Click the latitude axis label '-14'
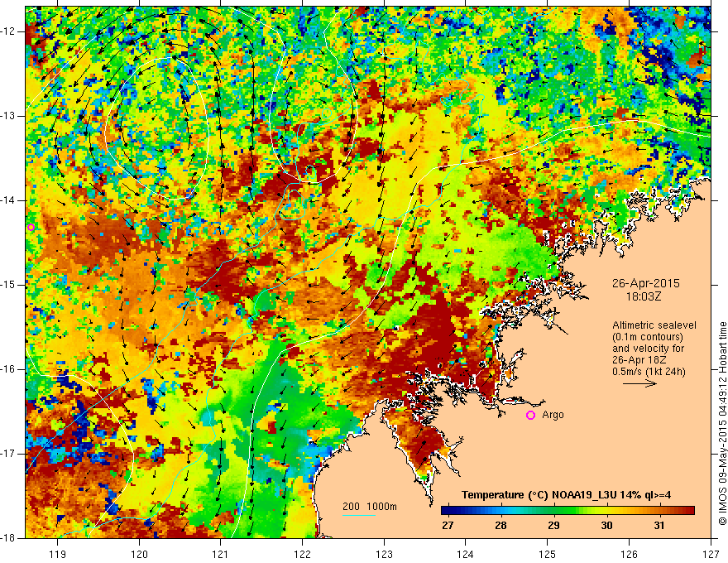Image resolution: width=728 pixels, height=563 pixels. [x=8, y=200]
